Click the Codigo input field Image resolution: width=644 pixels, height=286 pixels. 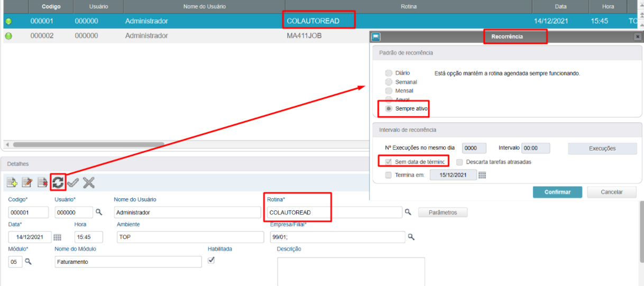(x=29, y=213)
